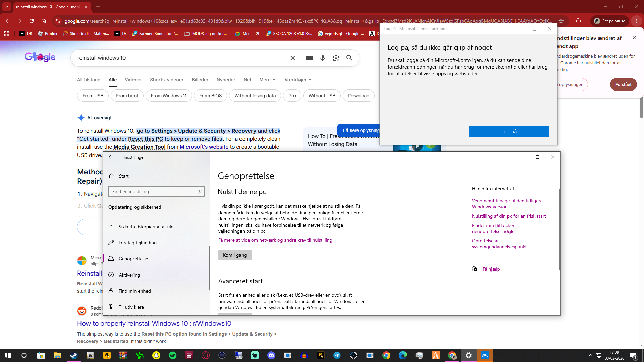Open Google Lens image search icon
Viewport: 644px width, 362px height.
click(336, 58)
